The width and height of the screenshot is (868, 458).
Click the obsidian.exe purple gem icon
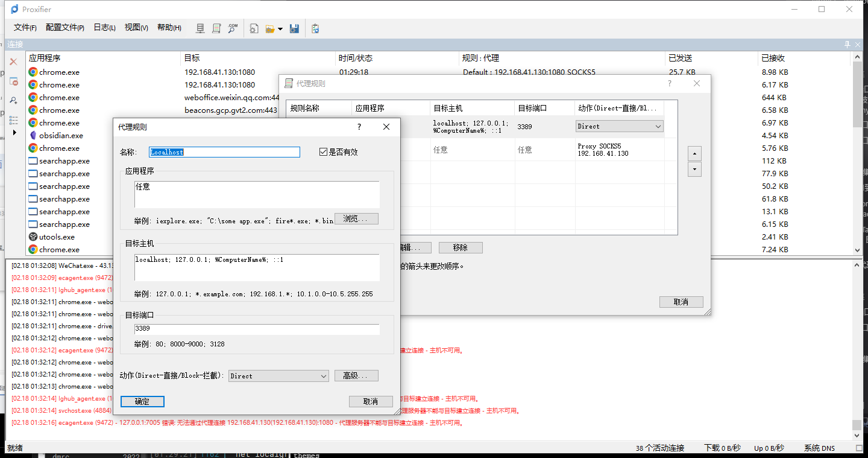(33, 135)
